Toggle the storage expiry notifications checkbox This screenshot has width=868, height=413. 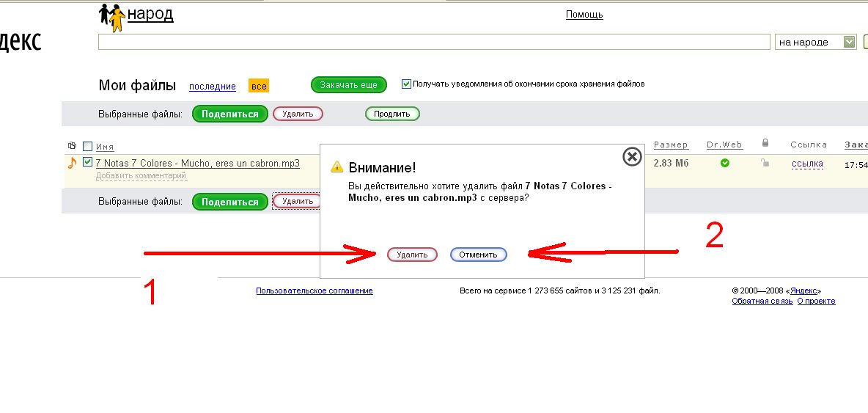pyautogui.click(x=406, y=84)
